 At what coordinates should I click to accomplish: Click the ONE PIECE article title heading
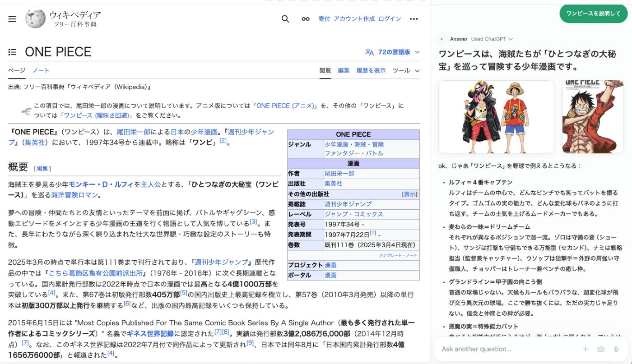[x=58, y=52]
